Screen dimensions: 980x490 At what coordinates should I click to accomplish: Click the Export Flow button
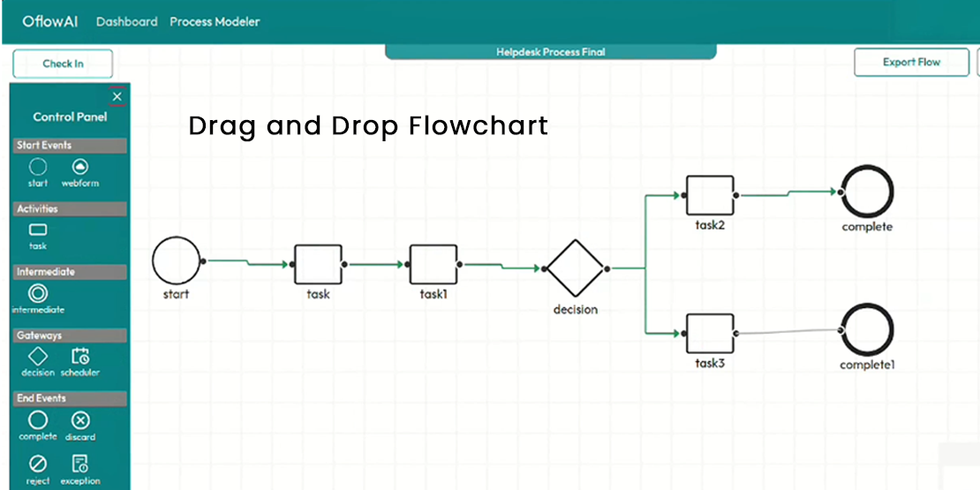[x=911, y=63]
